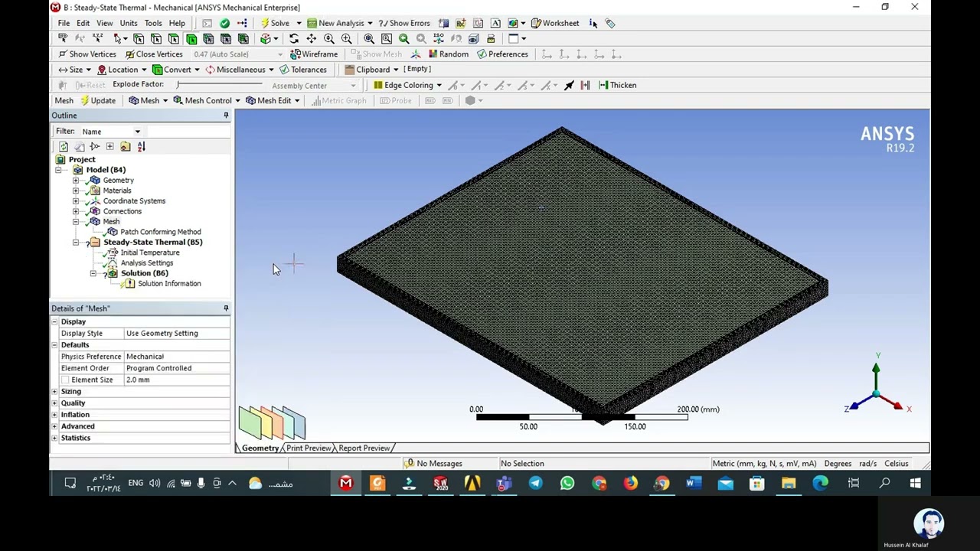
Task: Select Initial Temperature tree item
Action: click(x=149, y=253)
